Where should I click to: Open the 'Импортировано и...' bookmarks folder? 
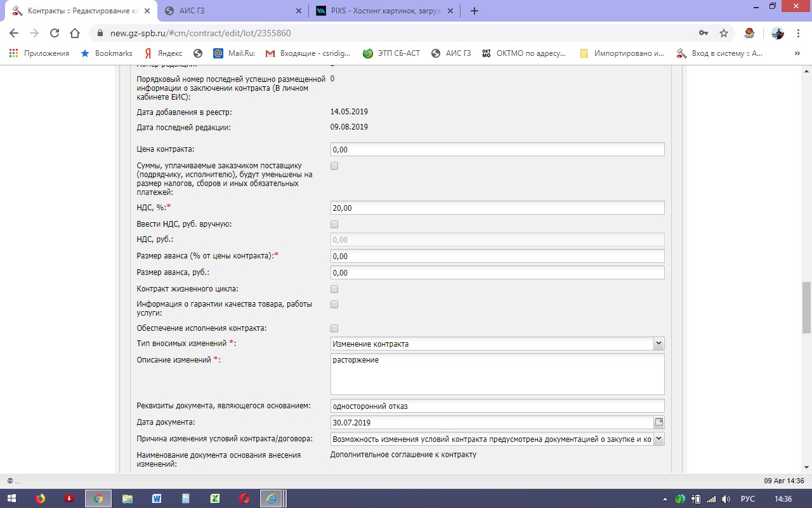pos(622,54)
